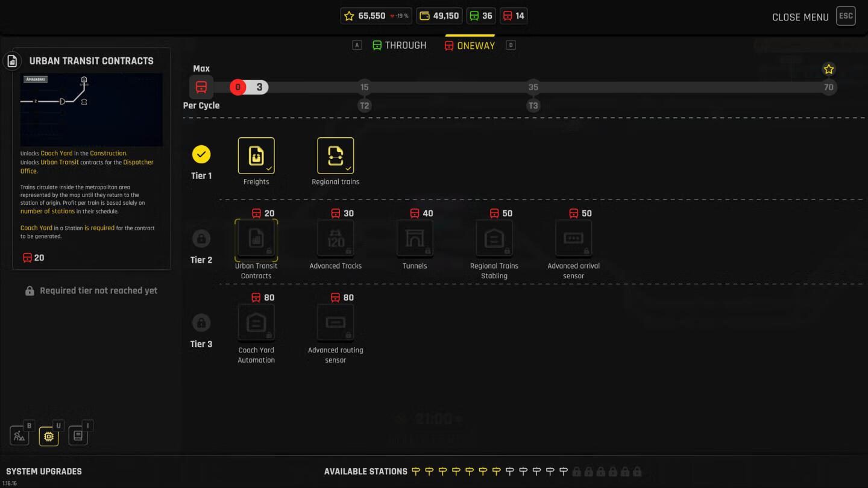Viewport: 868px width, 488px height.
Task: Select the Advanced arrival sensor upgrade
Action: pos(573,239)
